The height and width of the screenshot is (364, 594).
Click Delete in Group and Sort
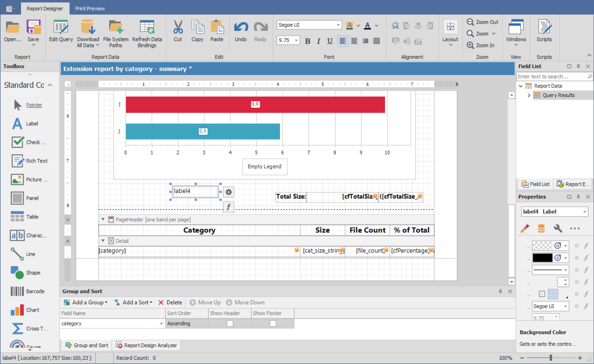[170, 303]
